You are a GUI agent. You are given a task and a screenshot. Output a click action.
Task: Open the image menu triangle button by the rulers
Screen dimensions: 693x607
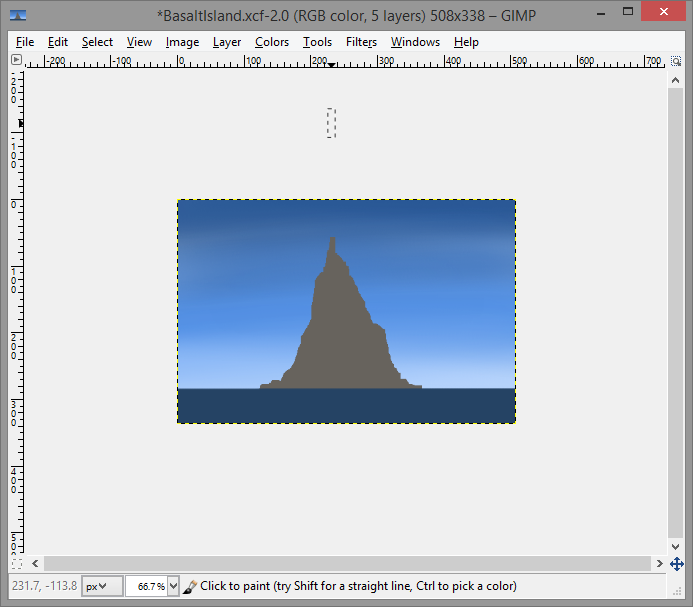tap(16, 60)
